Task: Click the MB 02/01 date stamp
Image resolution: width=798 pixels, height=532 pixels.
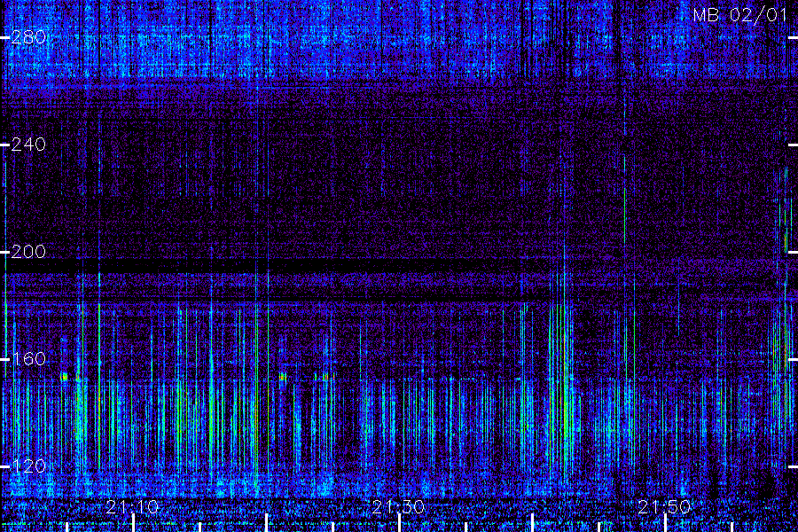Action: [x=740, y=15]
